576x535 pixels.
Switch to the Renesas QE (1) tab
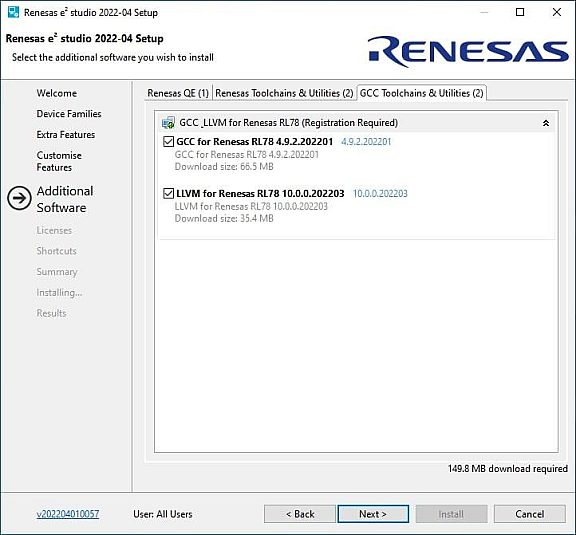(x=178, y=93)
